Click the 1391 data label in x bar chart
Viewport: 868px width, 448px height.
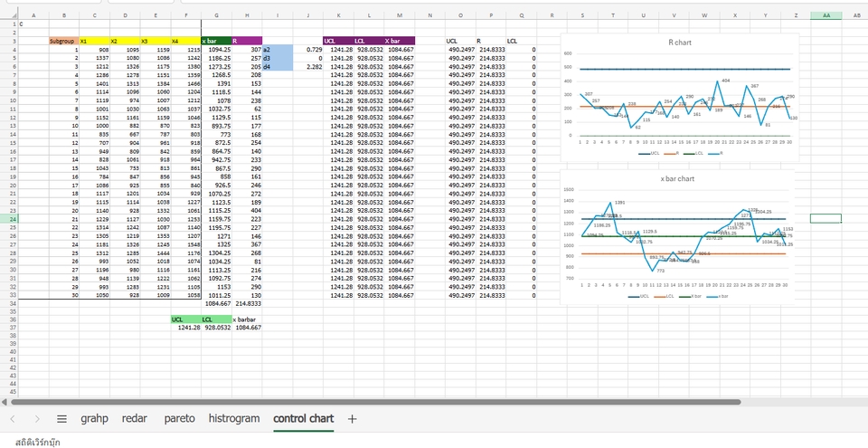(619, 203)
